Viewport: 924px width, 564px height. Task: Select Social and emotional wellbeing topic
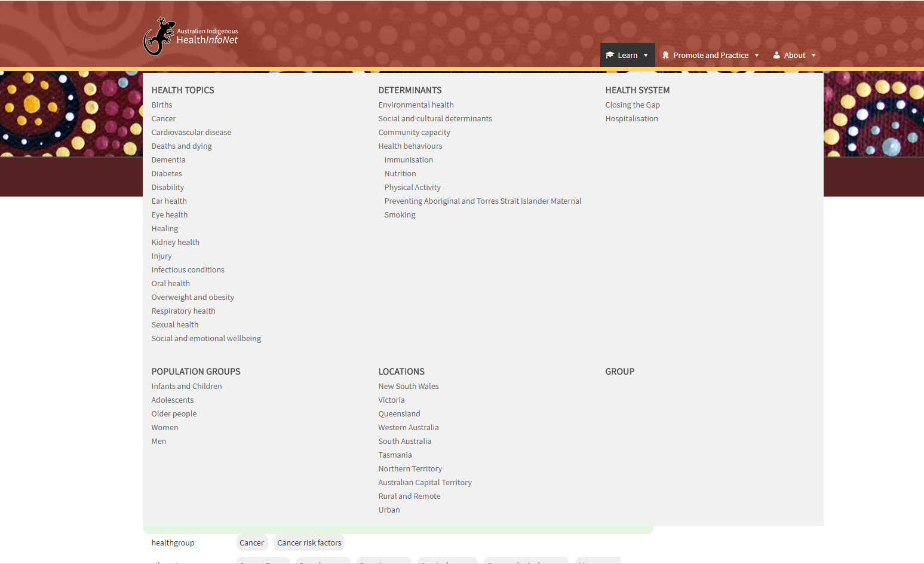(206, 339)
